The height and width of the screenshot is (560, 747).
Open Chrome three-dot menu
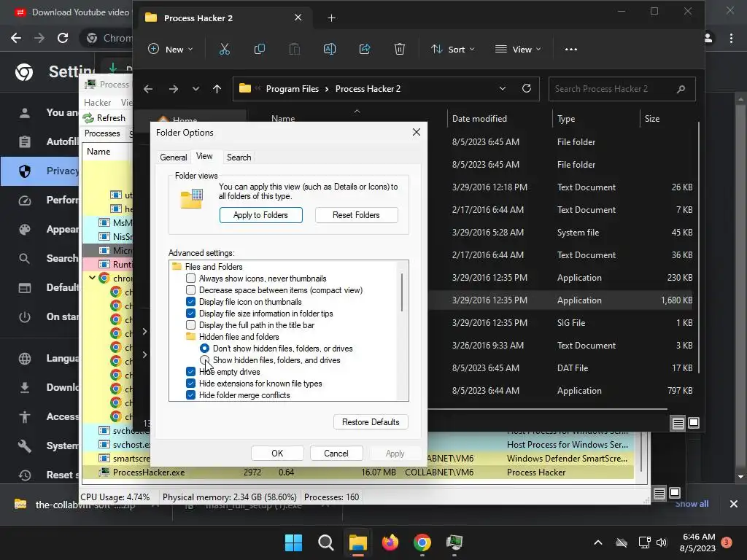731,38
